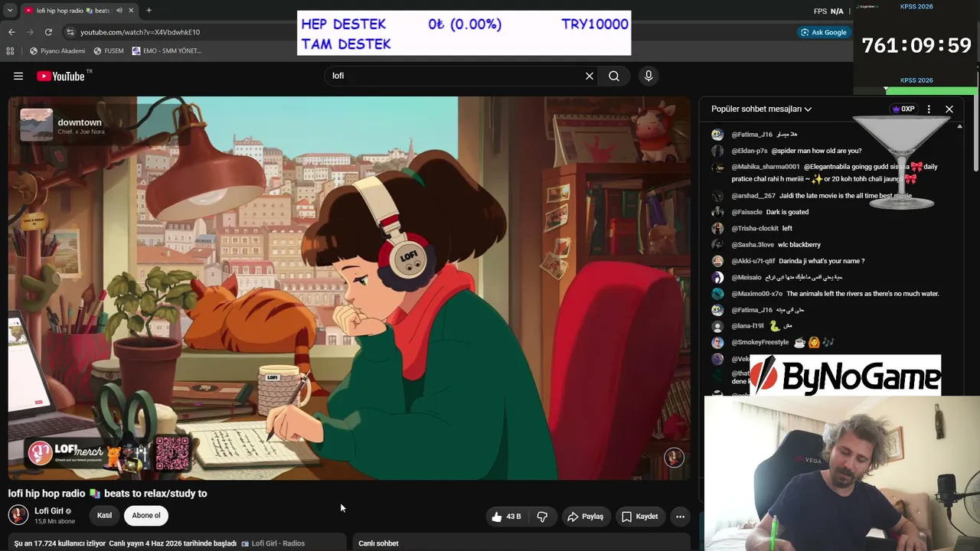Save the video with Kaydet
Viewport: 980px width, 551px height.
click(640, 517)
